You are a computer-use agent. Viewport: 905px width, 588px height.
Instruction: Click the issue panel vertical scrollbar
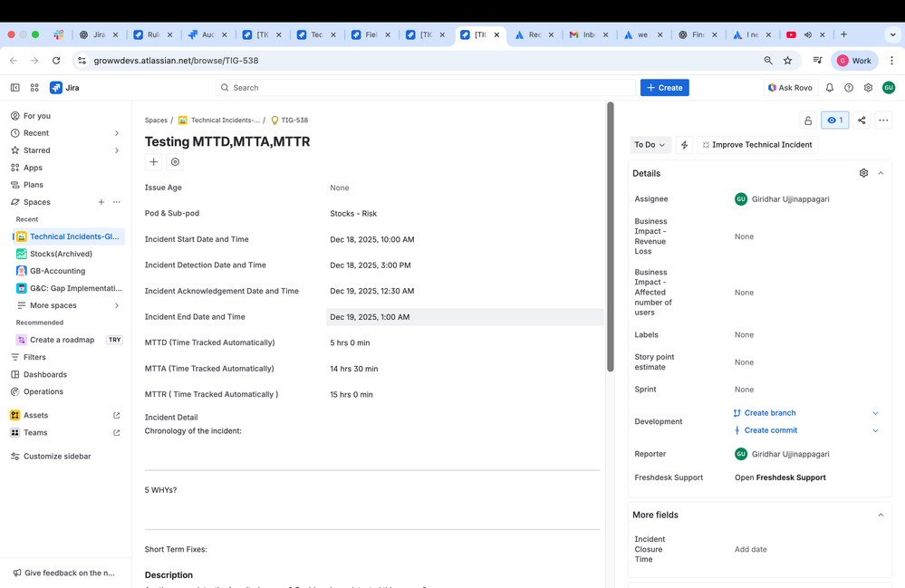click(610, 237)
